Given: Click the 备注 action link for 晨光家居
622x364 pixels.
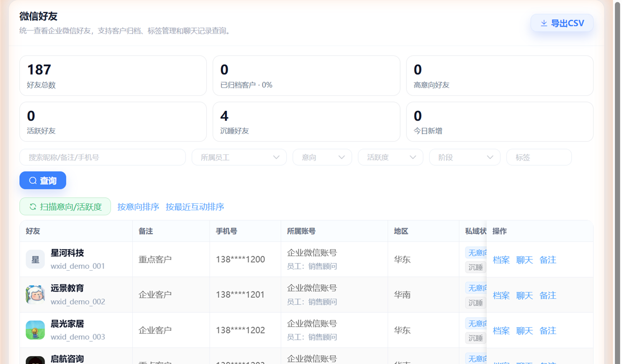Looking at the screenshot, I should point(548,330).
